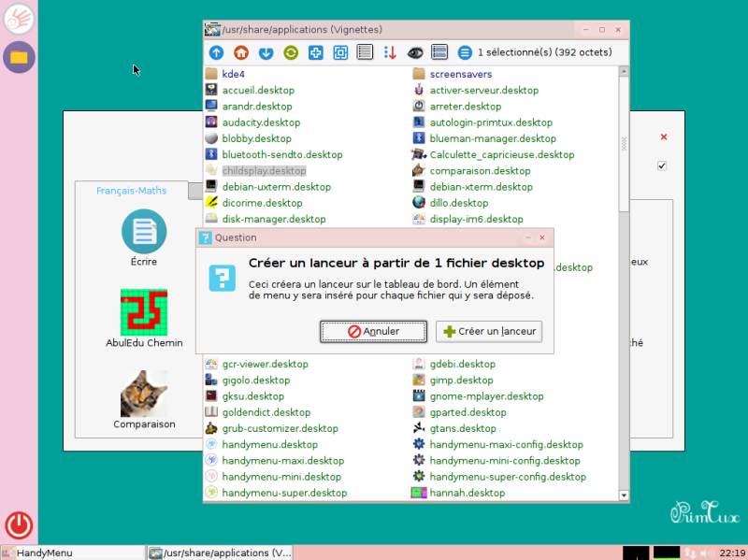Click the blue nested squares toolbar icon
This screenshot has height=560, width=748.
pos(340,52)
